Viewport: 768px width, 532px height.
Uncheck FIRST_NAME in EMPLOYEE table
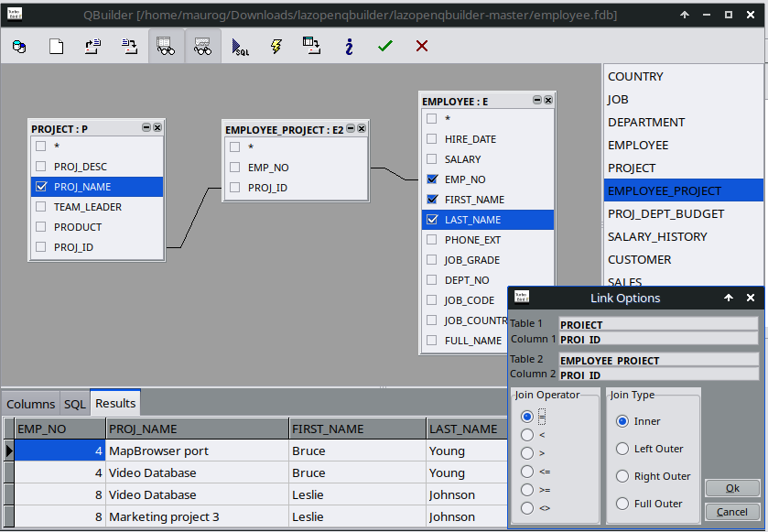(x=432, y=199)
